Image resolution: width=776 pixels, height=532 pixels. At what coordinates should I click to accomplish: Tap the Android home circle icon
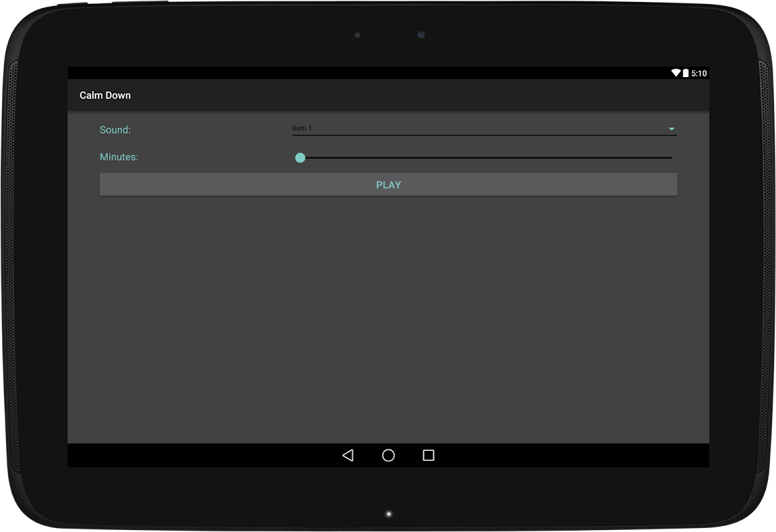coord(389,456)
